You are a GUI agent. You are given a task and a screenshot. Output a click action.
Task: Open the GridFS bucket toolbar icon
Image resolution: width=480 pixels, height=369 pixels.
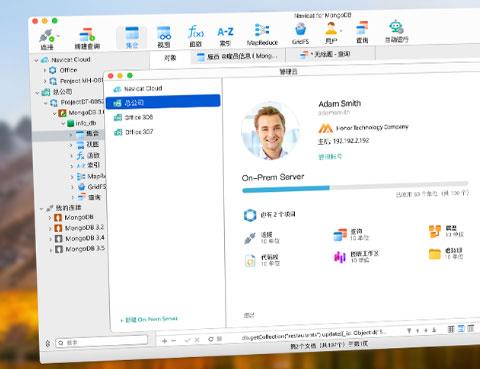(300, 29)
